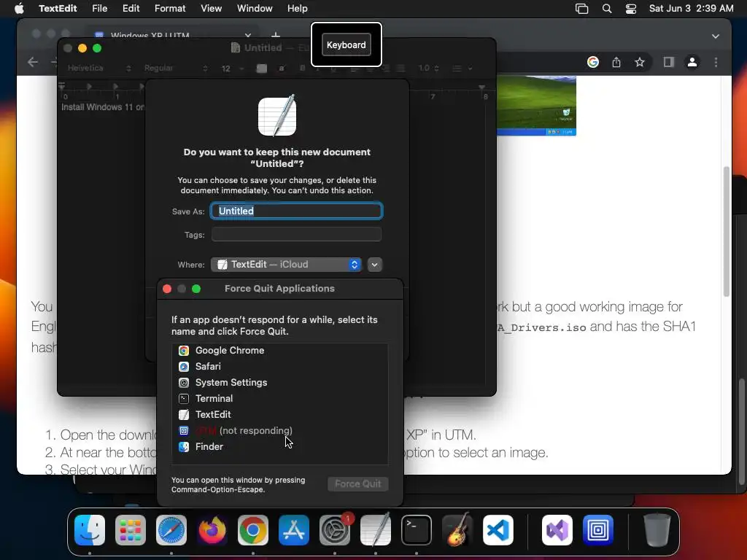Click the text color swatch in TextEdit toolbar
Screen dimensions: 747x560
click(x=262, y=68)
